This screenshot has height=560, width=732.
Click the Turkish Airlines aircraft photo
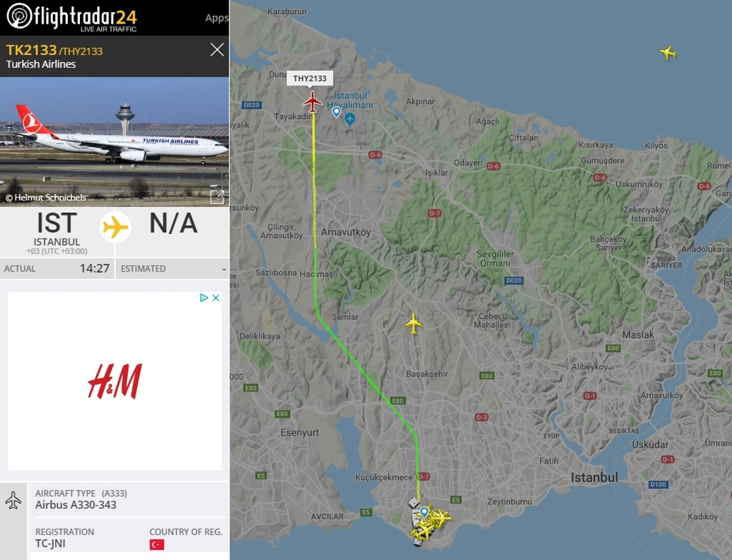(115, 140)
